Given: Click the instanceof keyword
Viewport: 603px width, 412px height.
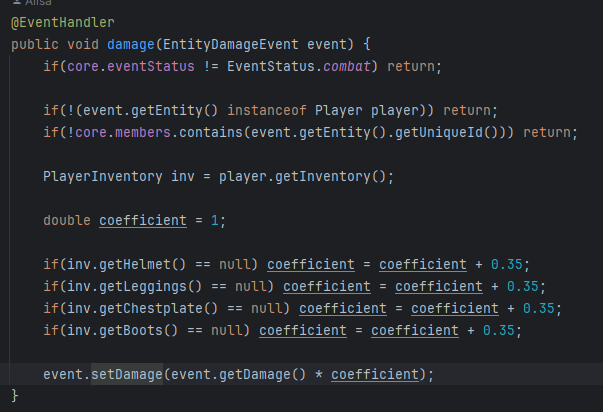Looking at the screenshot, I should [267, 110].
